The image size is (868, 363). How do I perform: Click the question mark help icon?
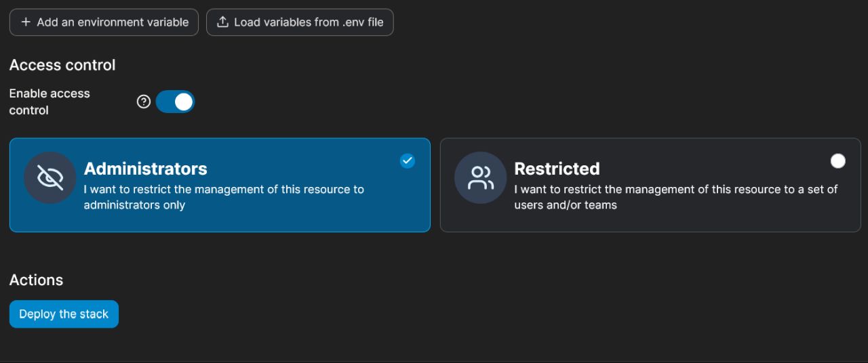click(143, 102)
